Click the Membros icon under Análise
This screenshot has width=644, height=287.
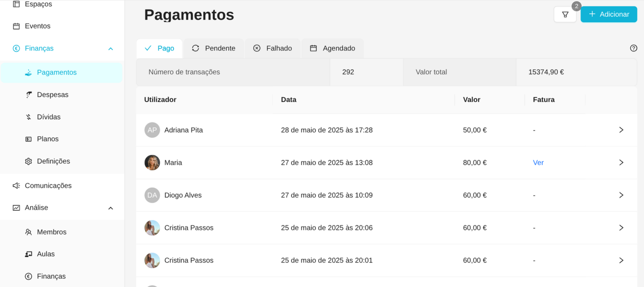click(x=29, y=232)
